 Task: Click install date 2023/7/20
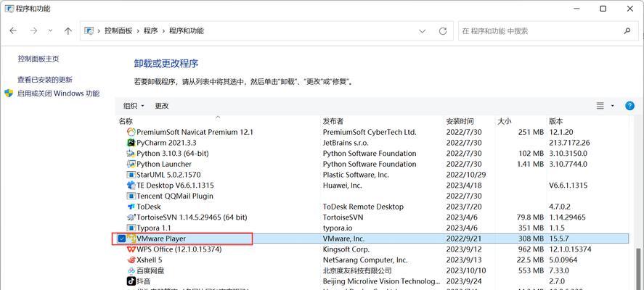pos(465,207)
